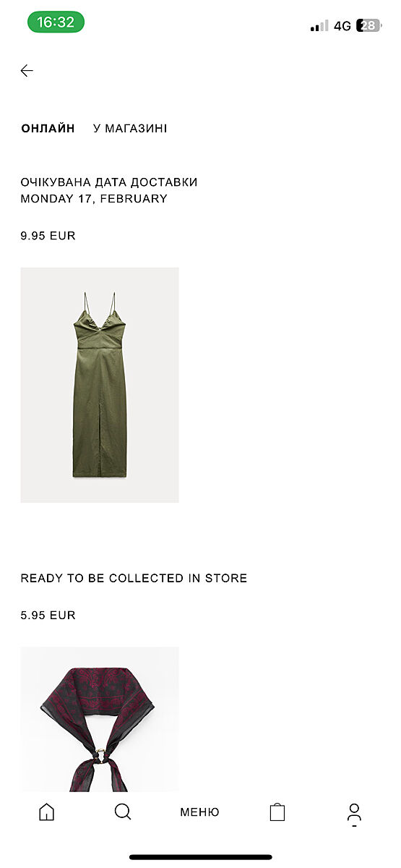Screen dimensions: 401x868
Task: Open the burgundy paisley scarf thumbnail
Action: pos(100,719)
